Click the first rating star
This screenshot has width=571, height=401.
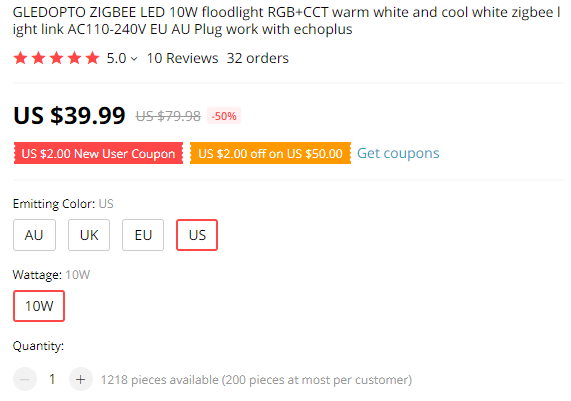coord(20,58)
